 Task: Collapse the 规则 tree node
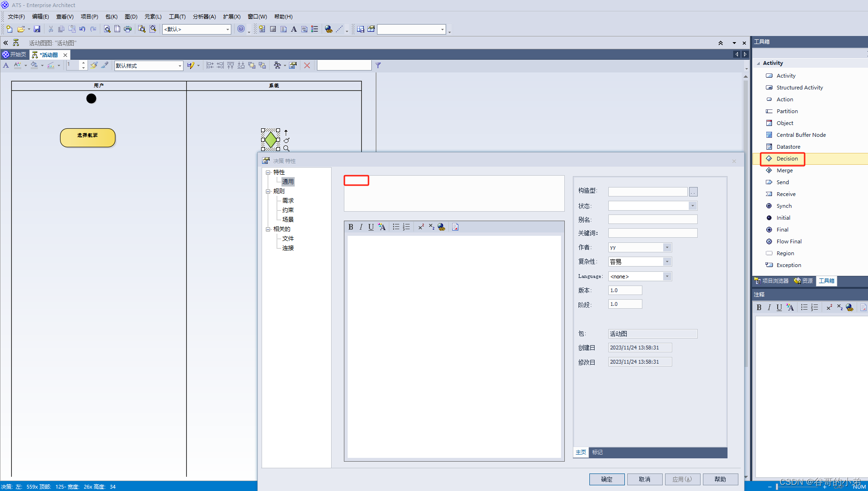point(268,191)
